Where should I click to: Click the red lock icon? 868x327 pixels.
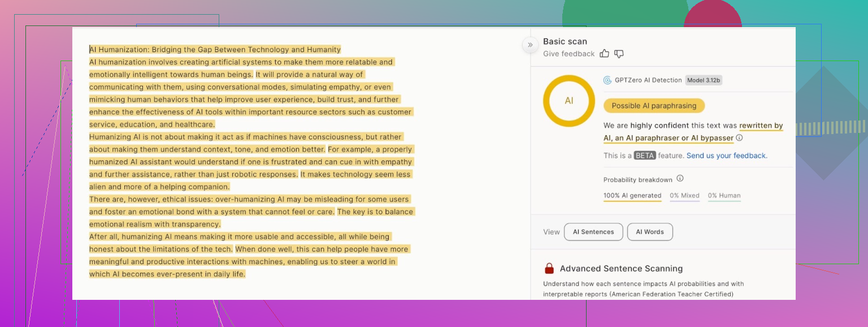click(549, 269)
